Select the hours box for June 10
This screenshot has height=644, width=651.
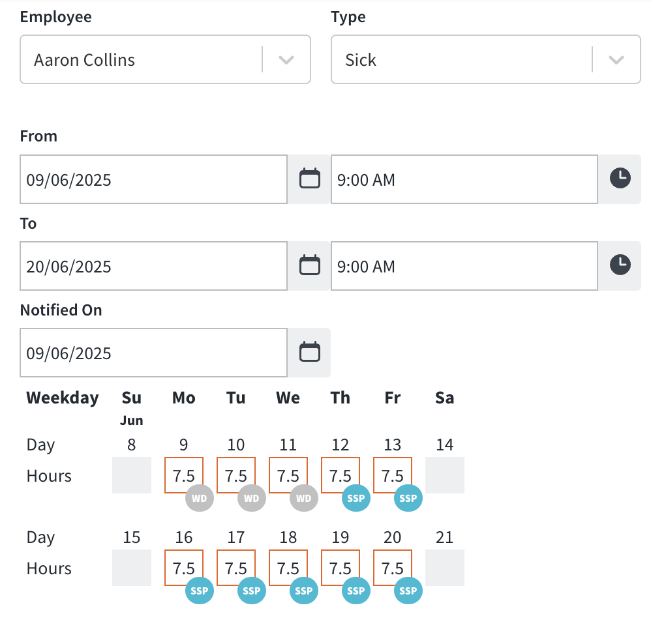pyautogui.click(x=236, y=475)
